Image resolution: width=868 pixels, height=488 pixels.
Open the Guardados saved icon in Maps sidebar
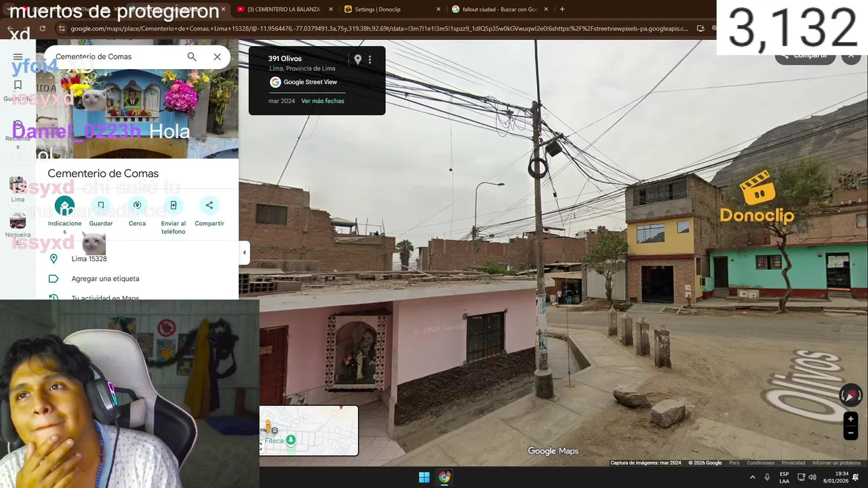click(18, 90)
